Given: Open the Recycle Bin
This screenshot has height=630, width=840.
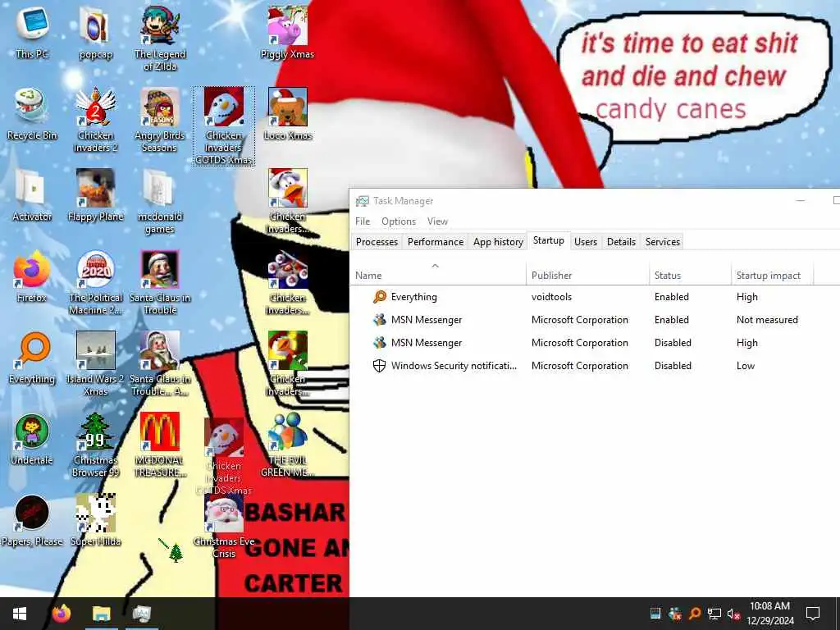Looking at the screenshot, I should click(32, 114).
